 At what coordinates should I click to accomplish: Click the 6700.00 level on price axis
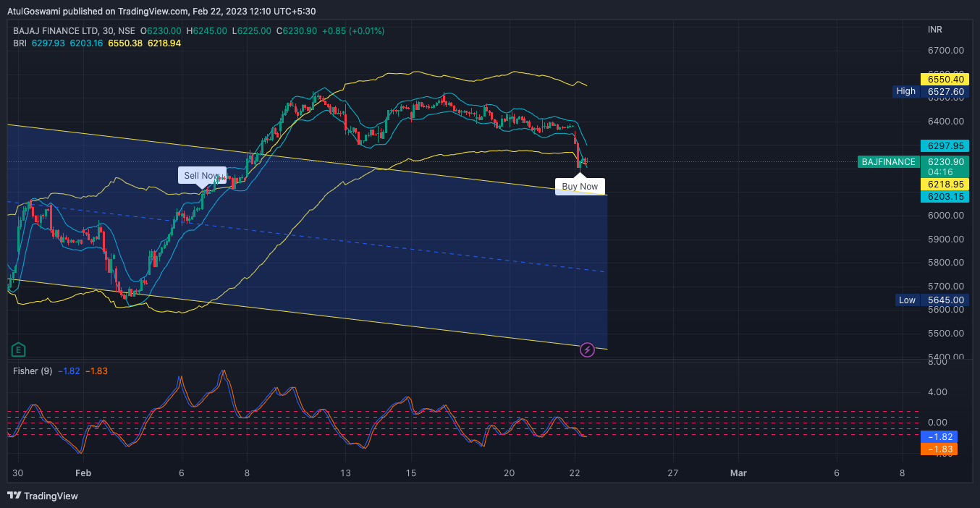(x=947, y=51)
